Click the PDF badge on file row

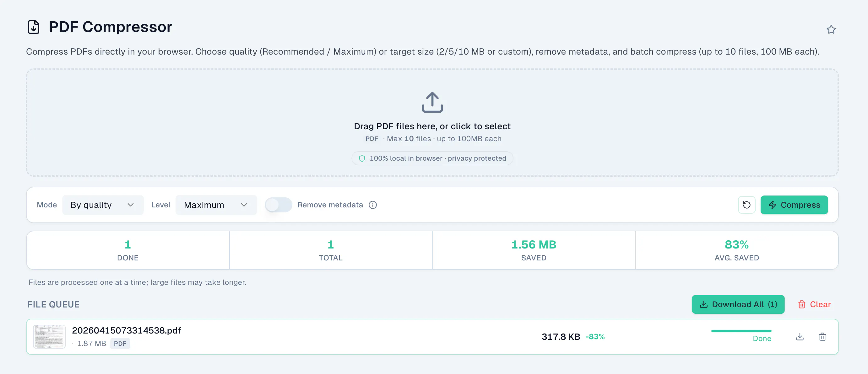(120, 343)
